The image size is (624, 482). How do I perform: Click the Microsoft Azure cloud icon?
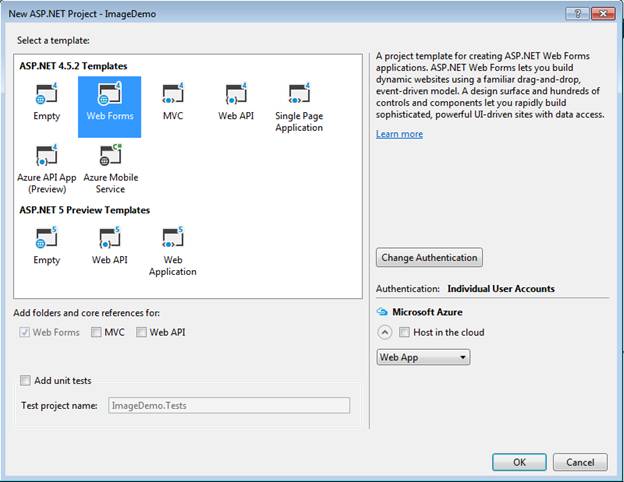pyautogui.click(x=382, y=312)
